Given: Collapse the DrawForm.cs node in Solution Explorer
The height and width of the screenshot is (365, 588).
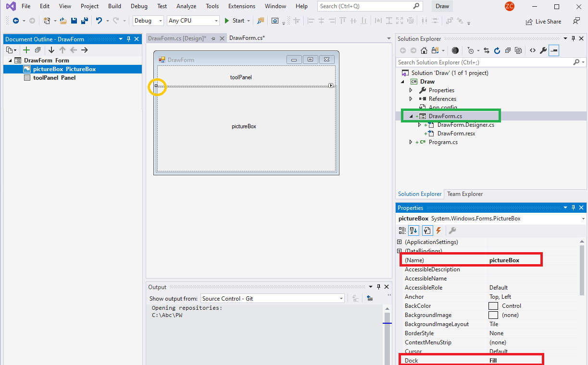Looking at the screenshot, I should (411, 116).
